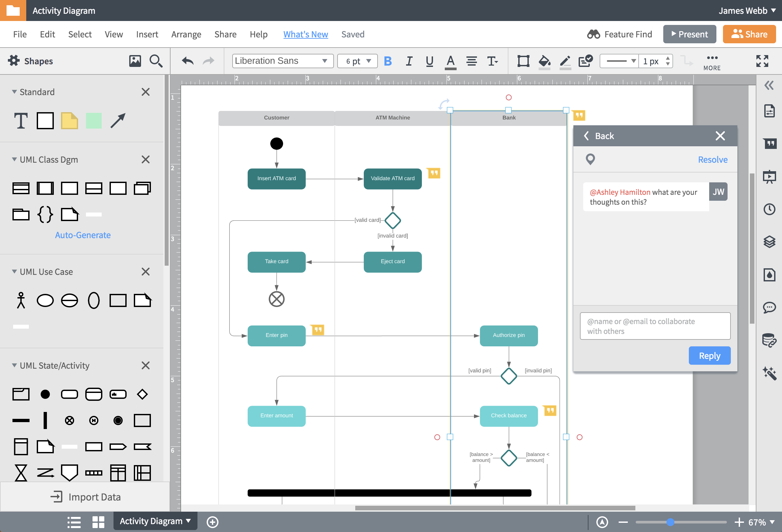
Task: Click the Resolve link in comment
Action: click(x=712, y=159)
